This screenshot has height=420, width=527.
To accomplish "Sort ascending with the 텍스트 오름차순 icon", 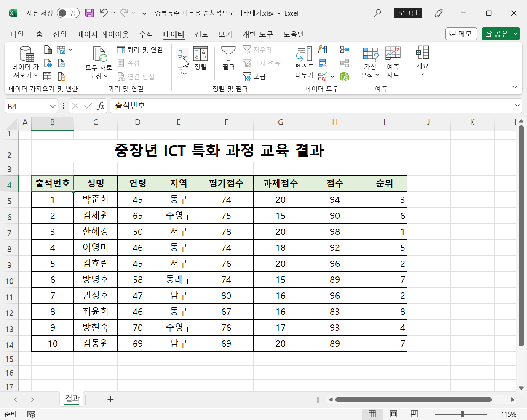I will (x=182, y=54).
